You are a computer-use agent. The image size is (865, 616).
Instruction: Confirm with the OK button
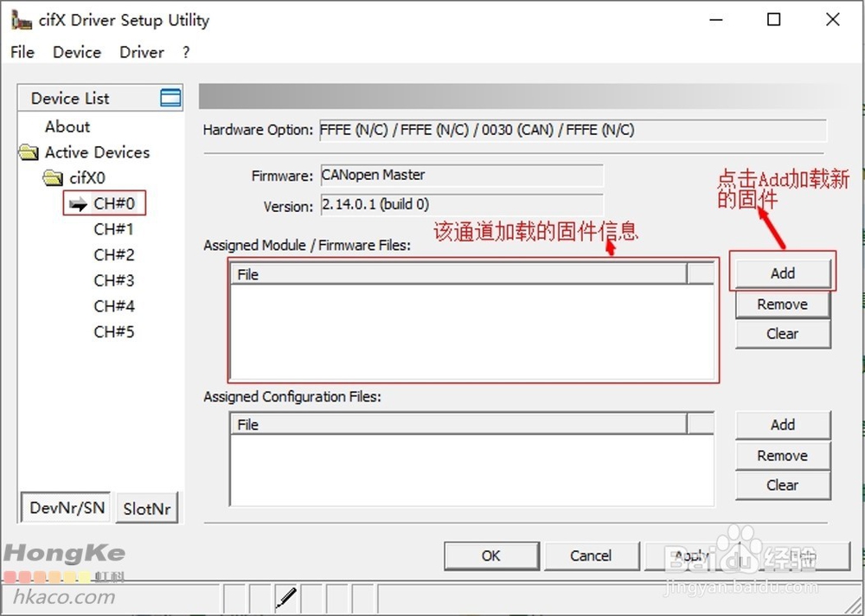491,555
